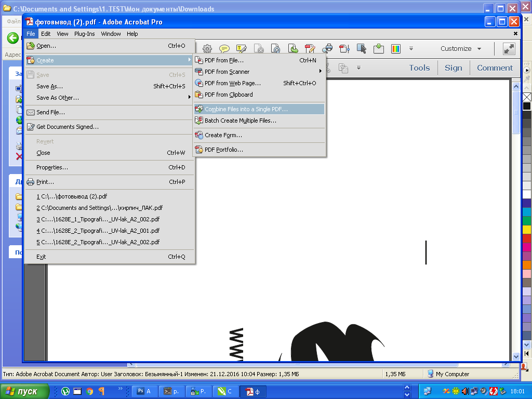Open the Comment pane
Screen dimensions: 532x399
(495, 68)
